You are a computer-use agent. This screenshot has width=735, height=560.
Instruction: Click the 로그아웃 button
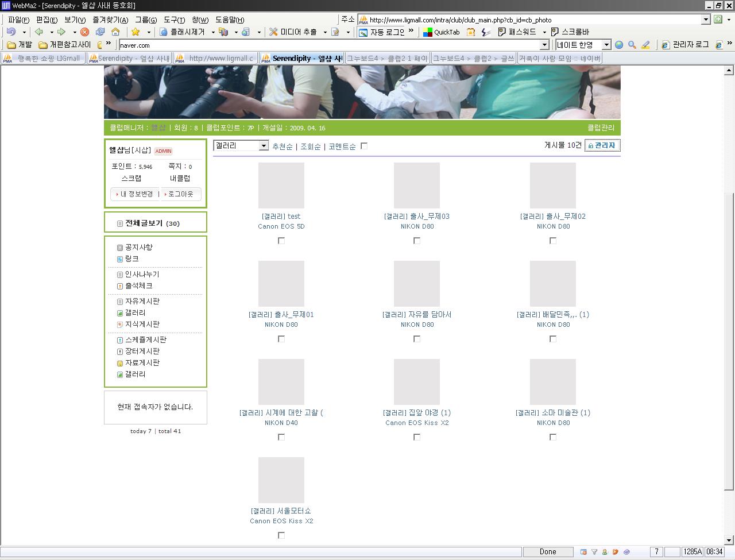pyautogui.click(x=181, y=194)
